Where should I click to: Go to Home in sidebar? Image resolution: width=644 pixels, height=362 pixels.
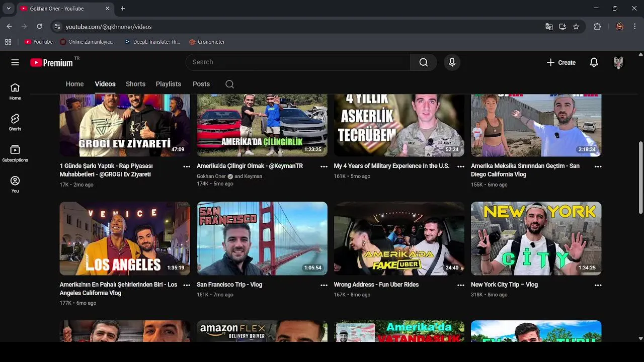15,92
